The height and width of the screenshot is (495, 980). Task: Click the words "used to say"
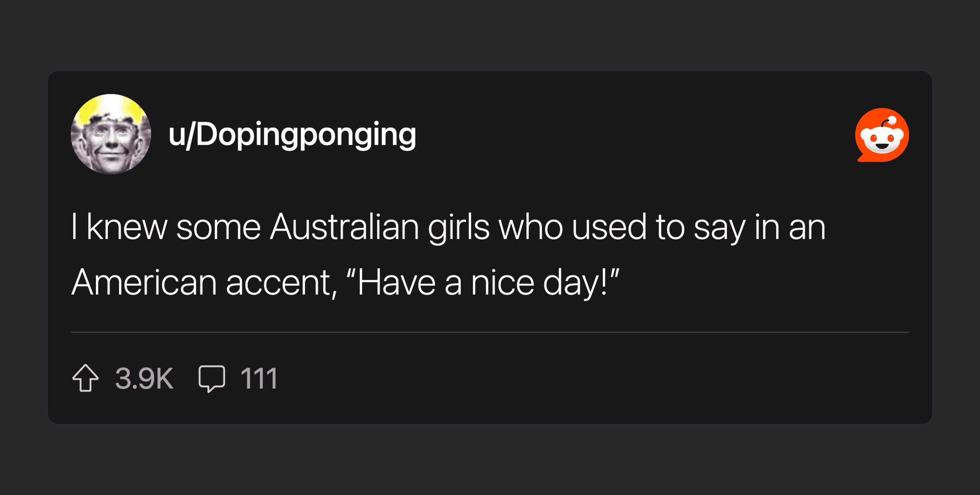pos(658,227)
